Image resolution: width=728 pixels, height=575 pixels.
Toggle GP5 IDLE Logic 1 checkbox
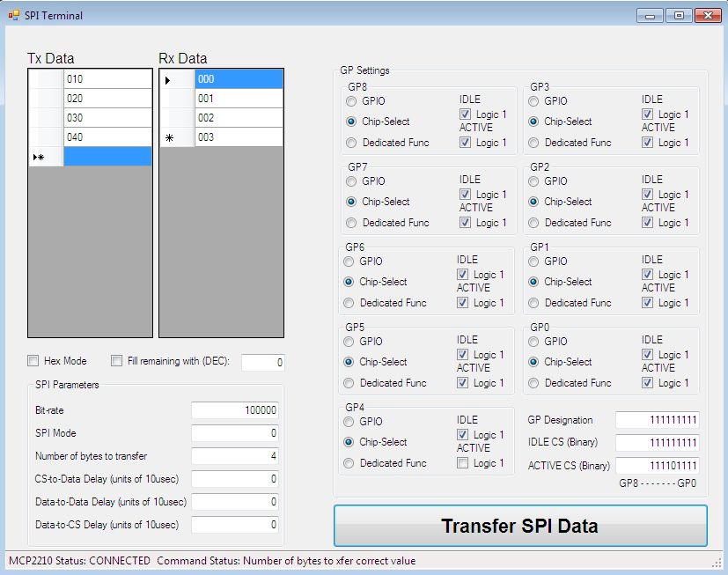(x=462, y=354)
